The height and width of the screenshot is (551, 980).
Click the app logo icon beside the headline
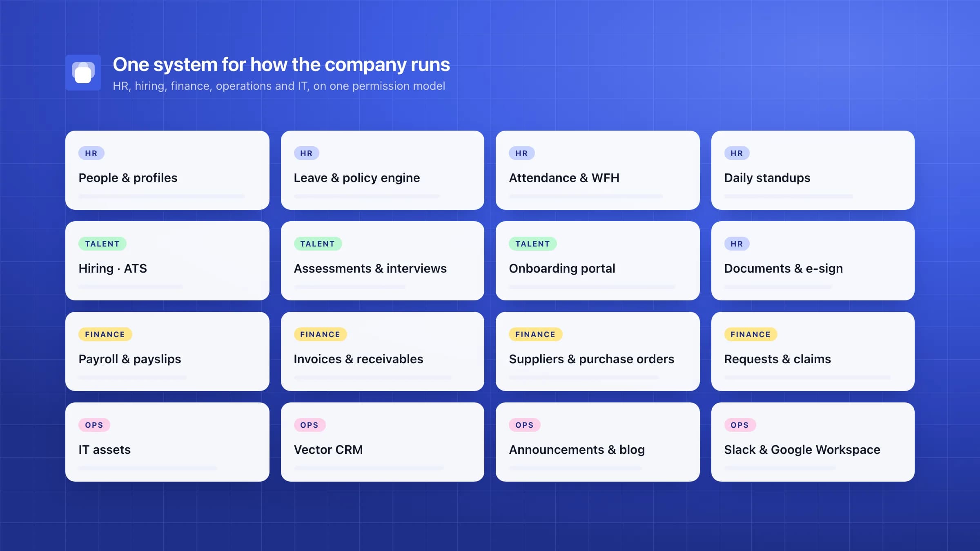pyautogui.click(x=83, y=73)
